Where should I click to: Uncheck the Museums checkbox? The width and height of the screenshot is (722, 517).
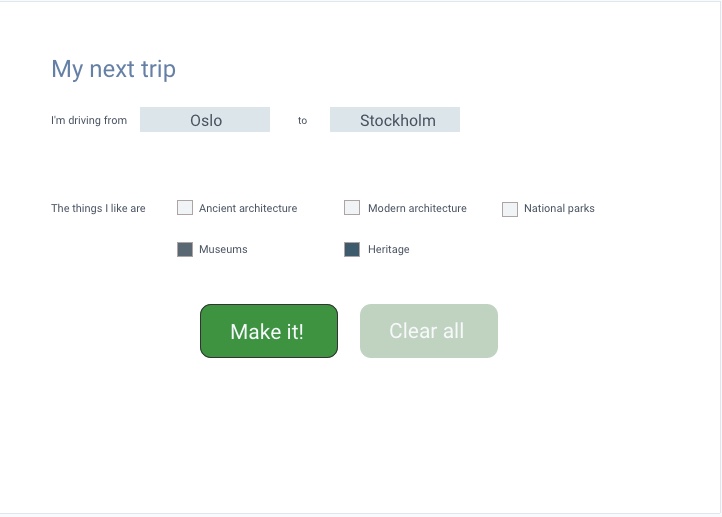[185, 250]
